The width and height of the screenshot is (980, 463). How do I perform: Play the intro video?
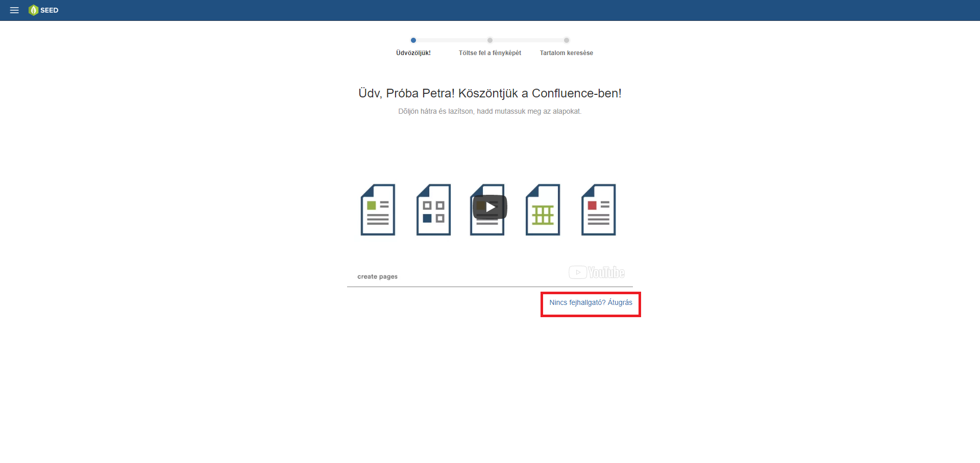490,207
